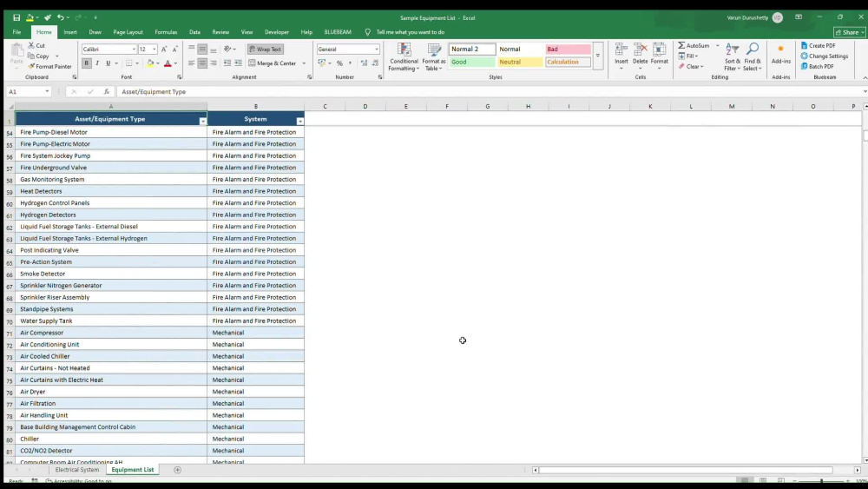Click the Decrease Decimal icon

375,63
